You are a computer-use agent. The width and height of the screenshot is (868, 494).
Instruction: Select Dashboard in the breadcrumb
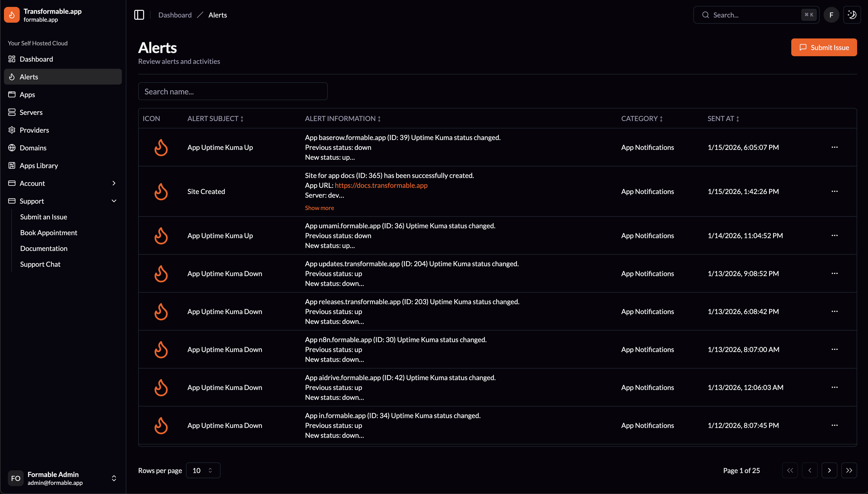point(175,15)
